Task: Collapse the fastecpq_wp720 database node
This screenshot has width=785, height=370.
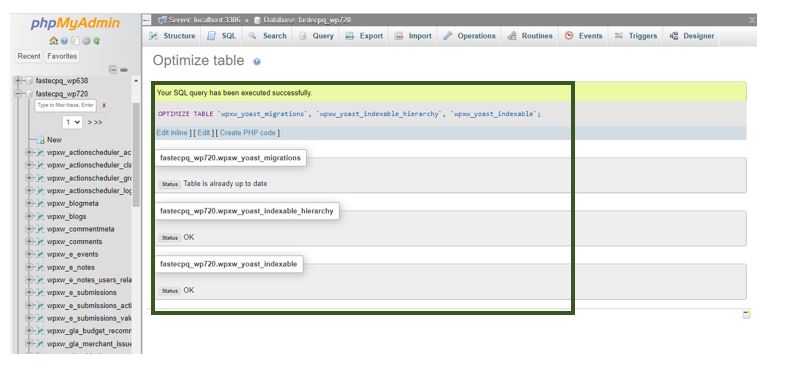Action: pyautogui.click(x=19, y=94)
